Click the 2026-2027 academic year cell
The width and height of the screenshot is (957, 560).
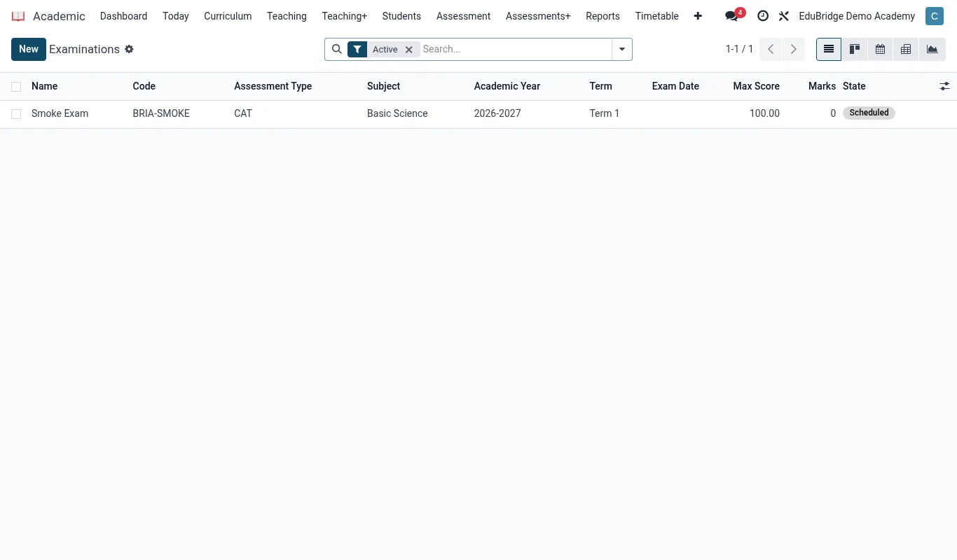[497, 113]
